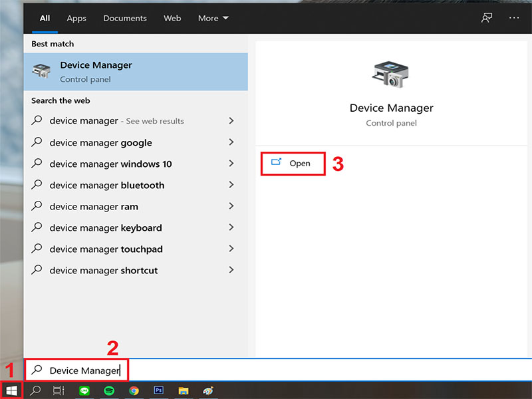Expand arrow for 'device manager ram'
The width and height of the screenshot is (532, 399).
click(231, 206)
